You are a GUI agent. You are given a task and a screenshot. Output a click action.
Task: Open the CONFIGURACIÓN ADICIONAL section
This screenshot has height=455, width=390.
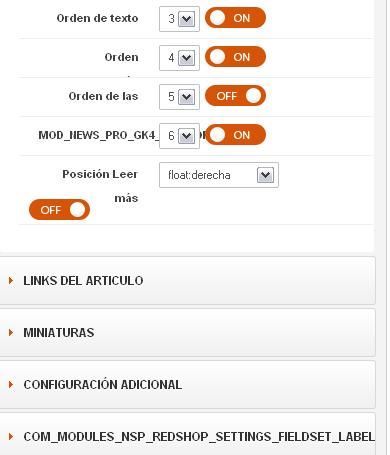187,384
